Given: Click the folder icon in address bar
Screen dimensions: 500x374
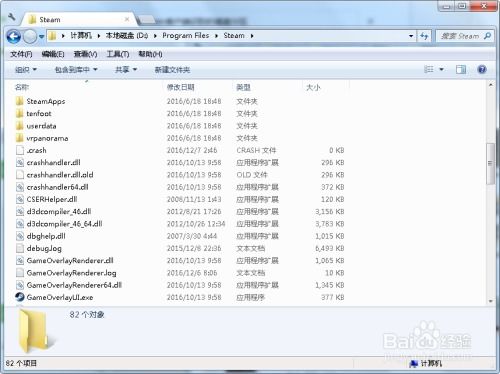Looking at the screenshot, I should pos(52,36).
